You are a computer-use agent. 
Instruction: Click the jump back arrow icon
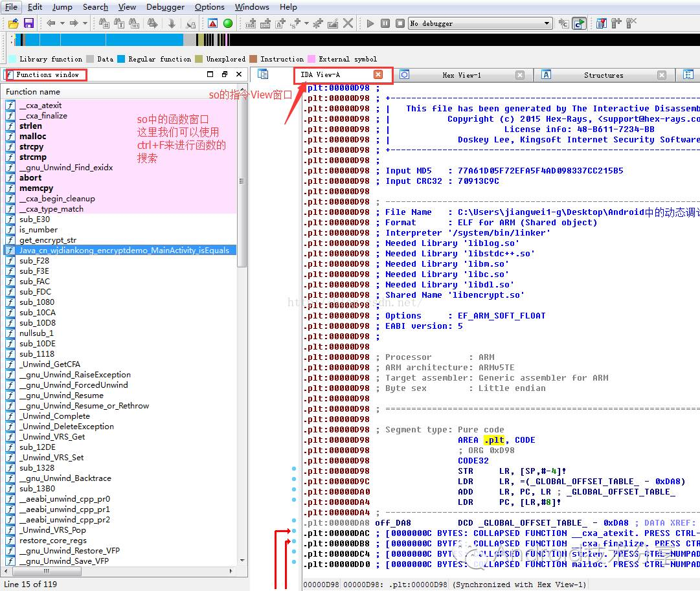click(51, 23)
